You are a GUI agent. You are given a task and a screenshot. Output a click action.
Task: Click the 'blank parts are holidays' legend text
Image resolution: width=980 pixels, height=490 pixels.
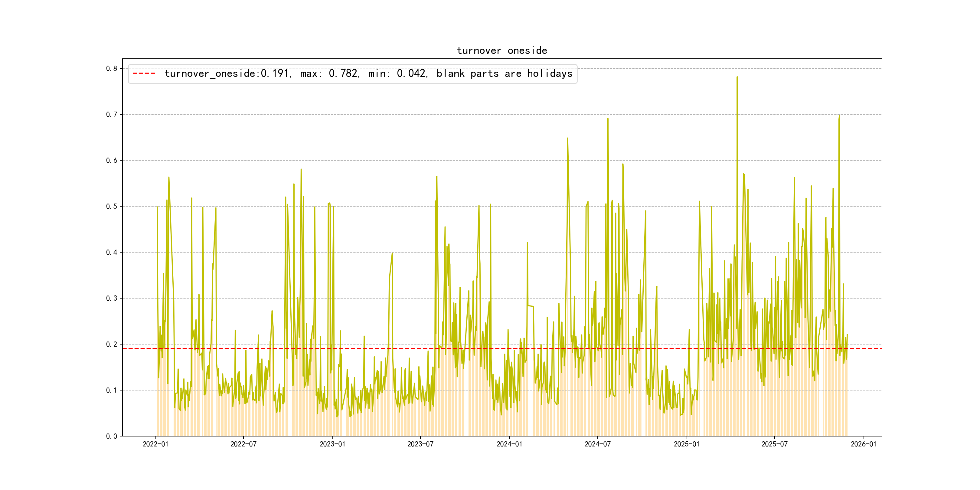click(x=504, y=73)
